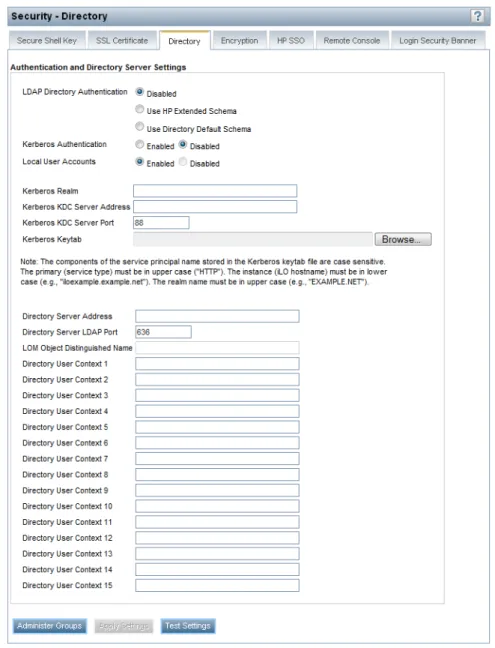Image resolution: width=495 pixels, height=648 pixels.
Task: Click the Directory User Context 3 field
Action: click(x=217, y=395)
